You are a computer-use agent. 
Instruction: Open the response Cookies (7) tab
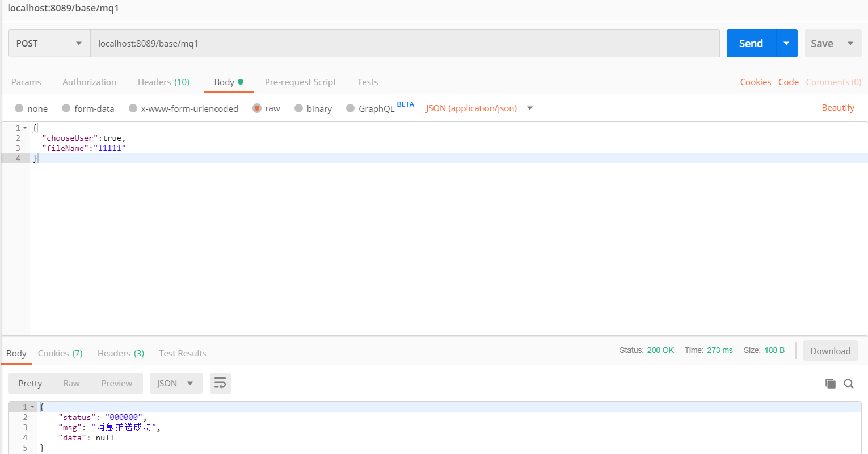pos(60,353)
